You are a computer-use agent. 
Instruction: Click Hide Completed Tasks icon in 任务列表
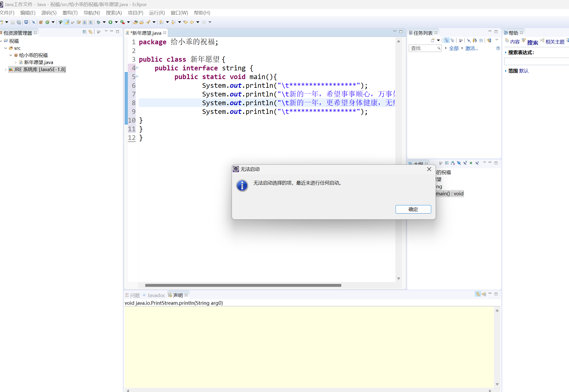point(469,41)
